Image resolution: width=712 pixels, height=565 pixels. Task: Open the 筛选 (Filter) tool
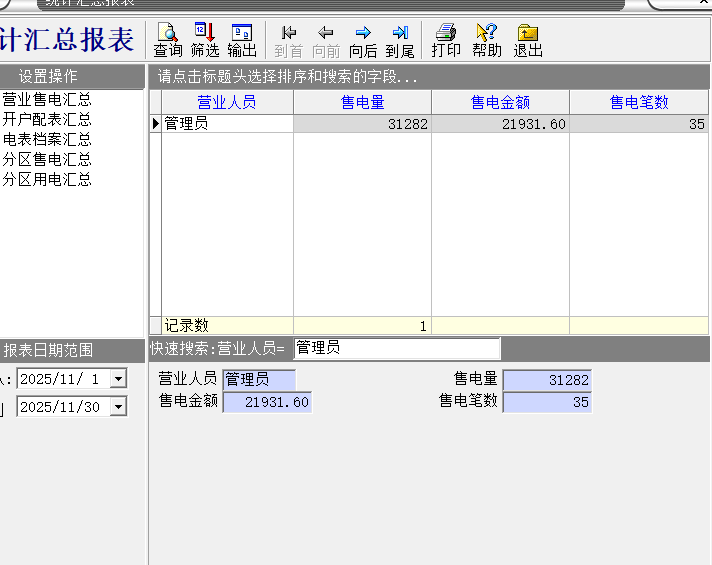pyautogui.click(x=204, y=40)
